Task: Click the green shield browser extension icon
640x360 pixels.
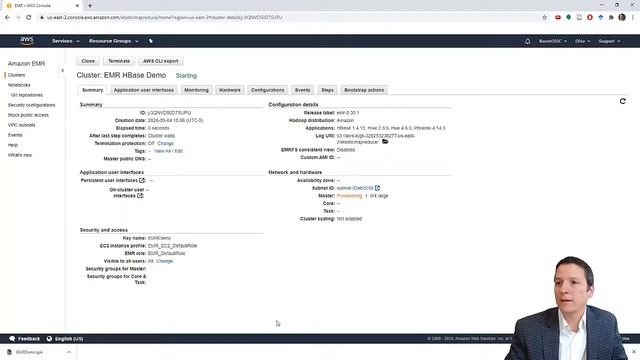Action: (569, 18)
